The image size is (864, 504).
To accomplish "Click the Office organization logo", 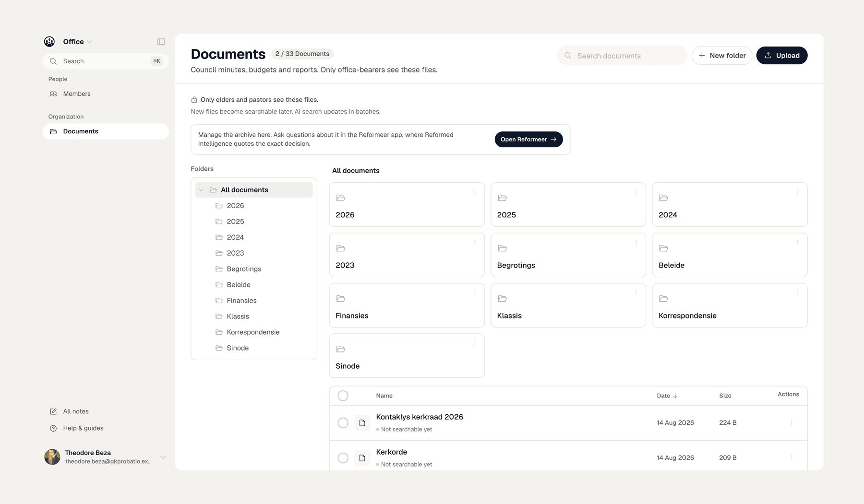I will pyautogui.click(x=49, y=42).
